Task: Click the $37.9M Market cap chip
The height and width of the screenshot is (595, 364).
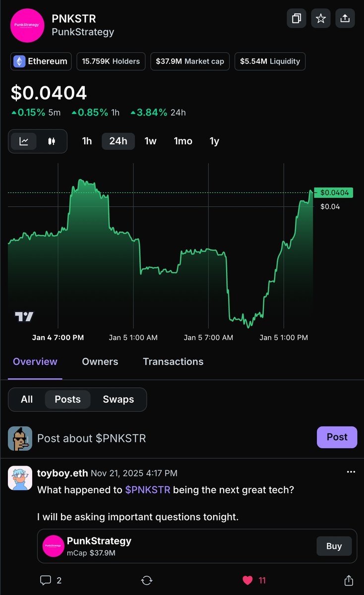Action: [190, 61]
